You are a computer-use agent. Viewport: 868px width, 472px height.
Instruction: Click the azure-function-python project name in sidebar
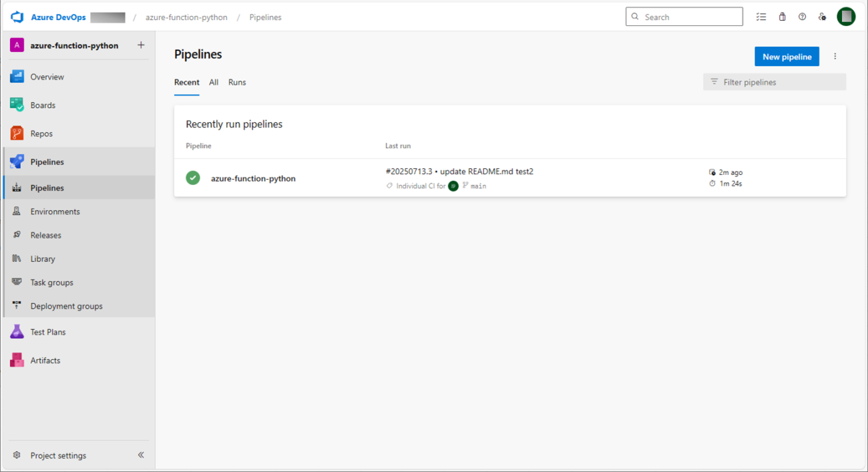pos(74,45)
